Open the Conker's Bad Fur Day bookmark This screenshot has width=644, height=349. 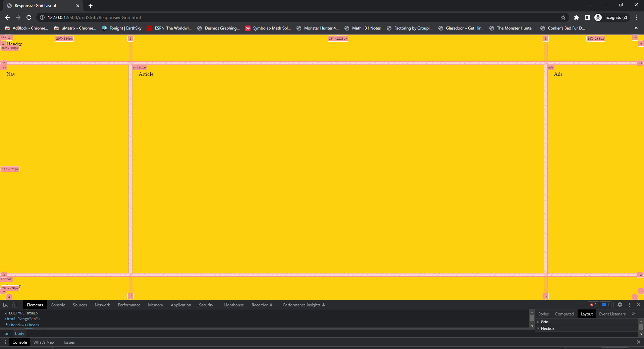562,28
